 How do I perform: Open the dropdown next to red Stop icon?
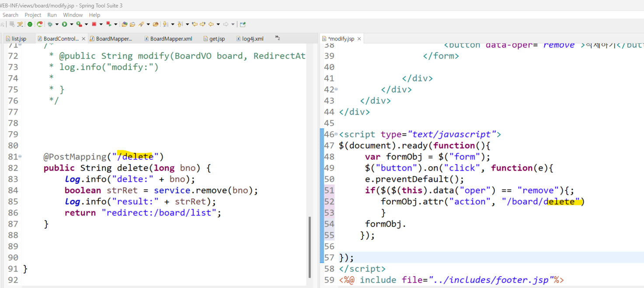pos(101,25)
